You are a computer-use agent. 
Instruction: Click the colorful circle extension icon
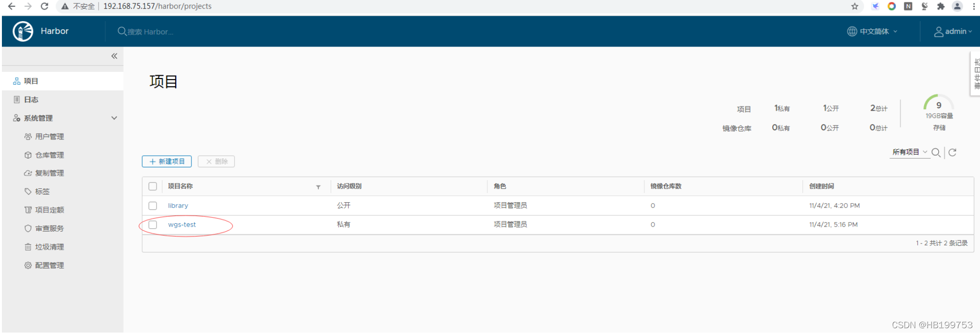(891, 6)
